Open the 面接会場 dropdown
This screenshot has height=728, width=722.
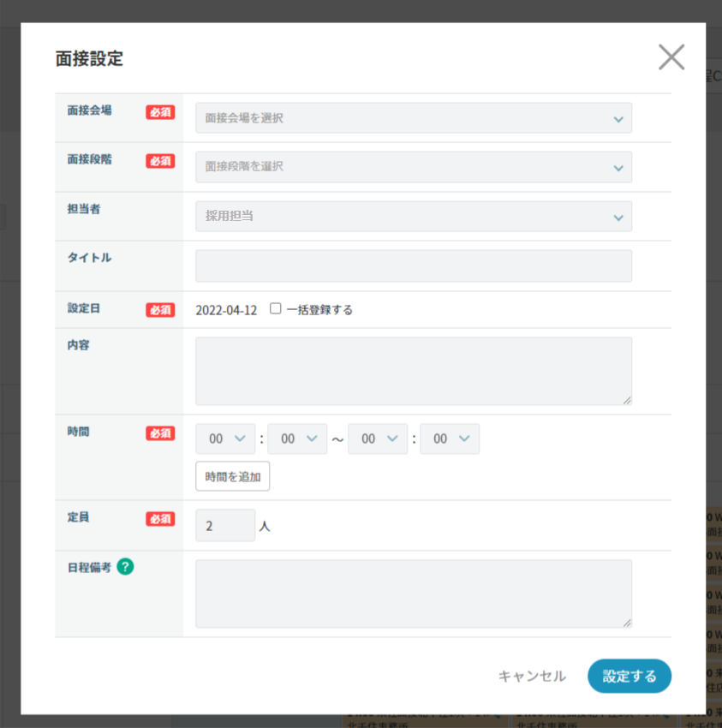point(414,118)
